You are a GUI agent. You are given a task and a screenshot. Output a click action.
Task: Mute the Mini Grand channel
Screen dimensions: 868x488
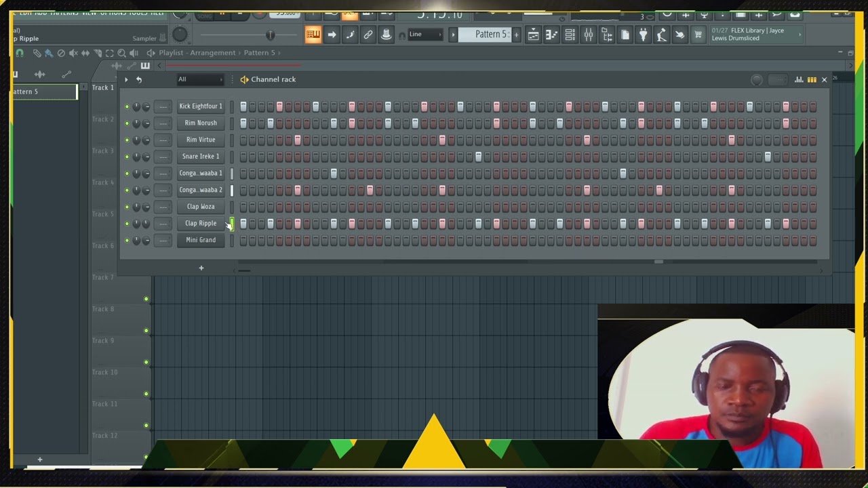[x=127, y=240]
